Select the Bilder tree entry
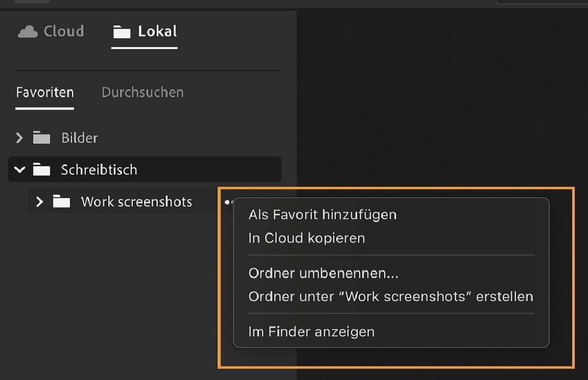 (x=78, y=137)
